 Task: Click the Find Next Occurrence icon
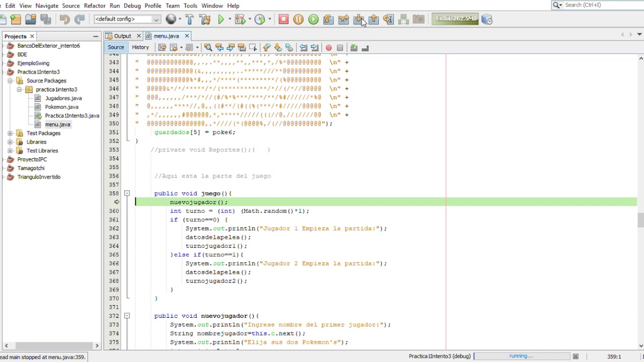(x=230, y=48)
